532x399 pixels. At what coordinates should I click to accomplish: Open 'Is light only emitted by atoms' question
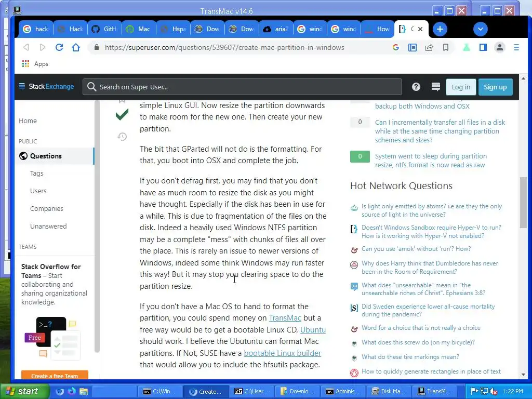[432, 210]
